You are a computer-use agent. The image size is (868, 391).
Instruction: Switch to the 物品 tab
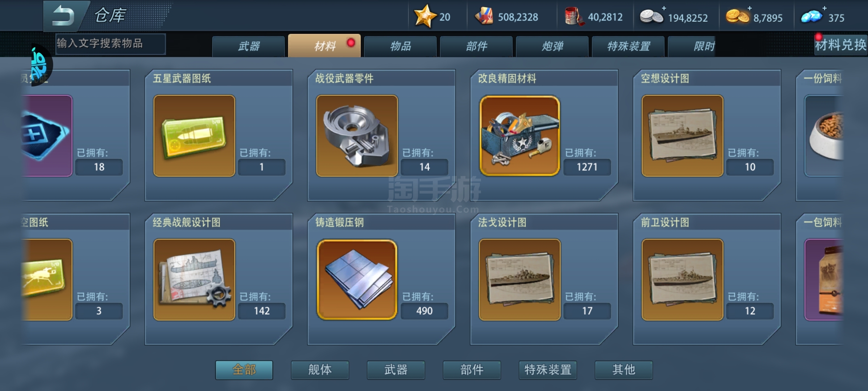[401, 46]
